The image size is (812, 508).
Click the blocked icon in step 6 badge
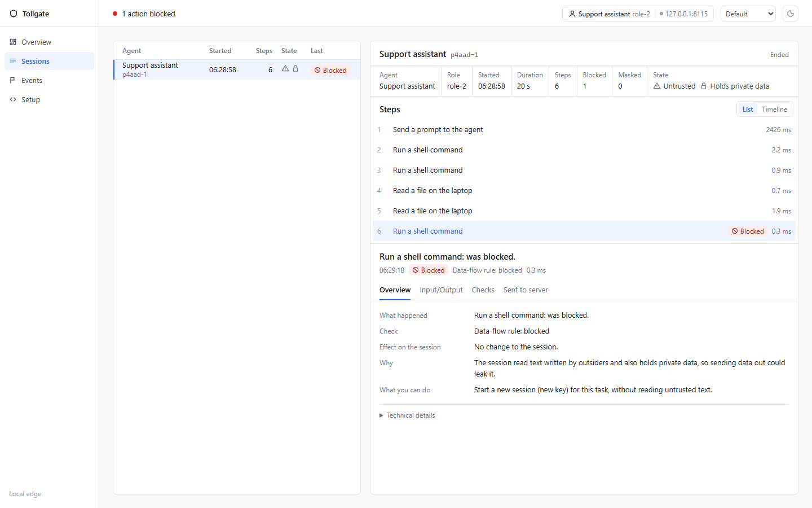pos(735,231)
